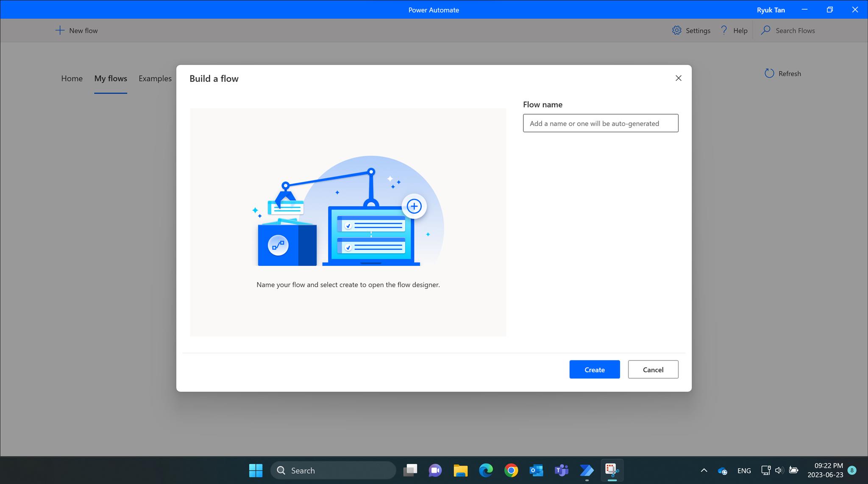The image size is (868, 484).
Task: Open Outlook from taskbar
Action: pyautogui.click(x=537, y=470)
